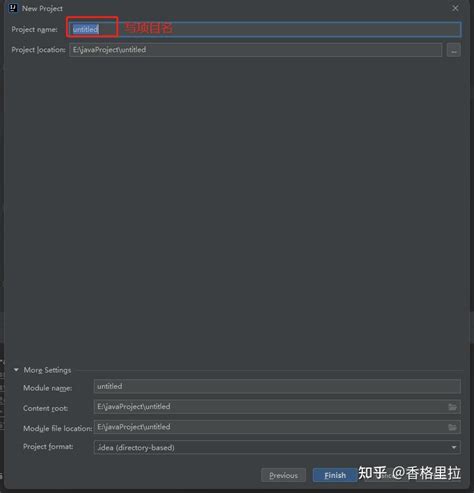Click the Project location path field
474x493 pixels.
256,50
